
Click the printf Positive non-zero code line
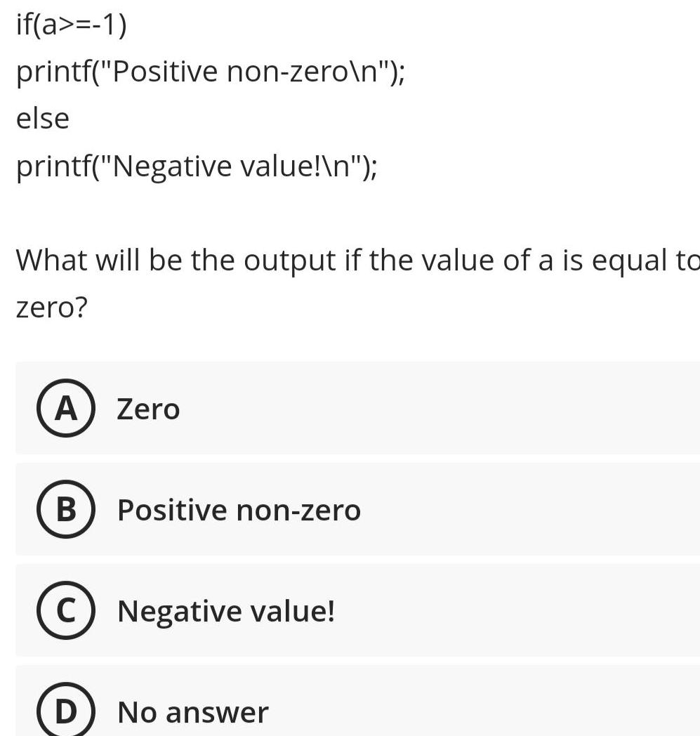(x=211, y=70)
